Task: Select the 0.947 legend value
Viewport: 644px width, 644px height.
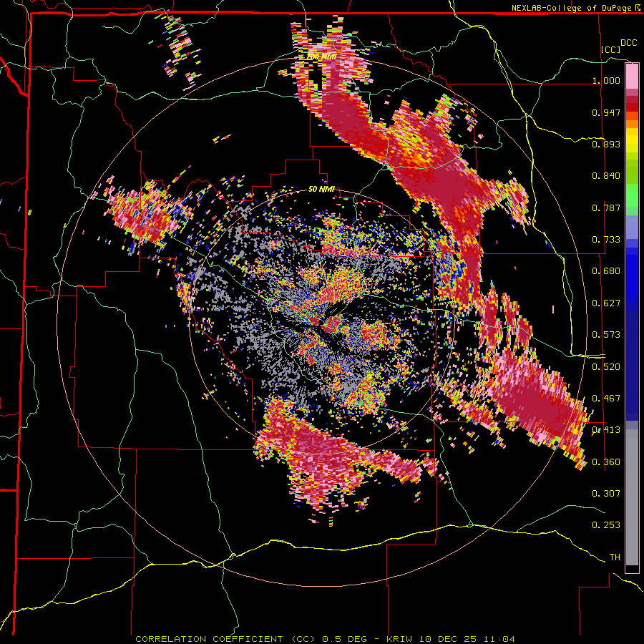Action: [606, 112]
